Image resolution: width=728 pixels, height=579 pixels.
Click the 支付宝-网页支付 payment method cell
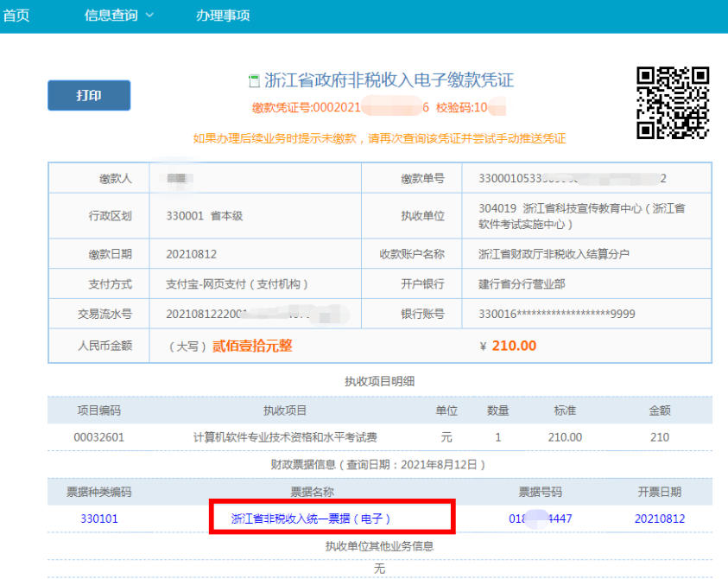(x=237, y=283)
